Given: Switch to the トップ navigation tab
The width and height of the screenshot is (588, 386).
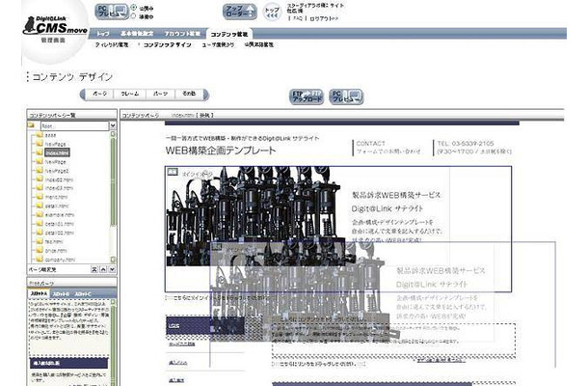Looking at the screenshot, I should click(x=103, y=34).
